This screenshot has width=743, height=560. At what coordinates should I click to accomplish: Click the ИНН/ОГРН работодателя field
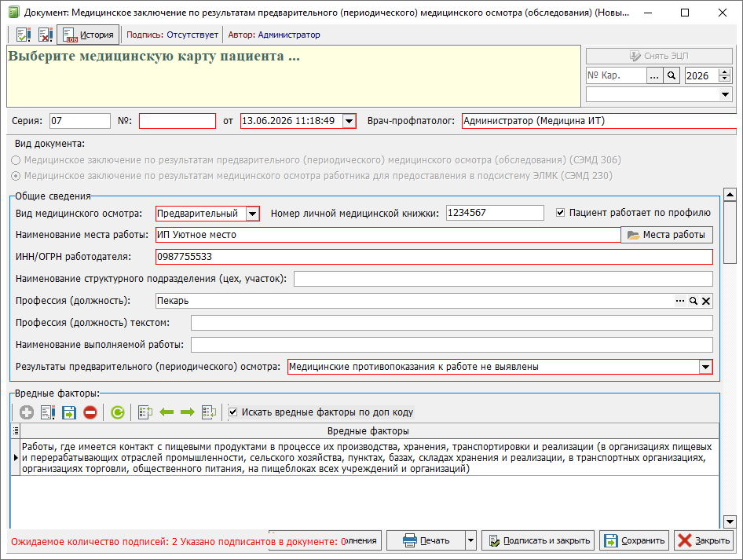pyautogui.click(x=434, y=257)
